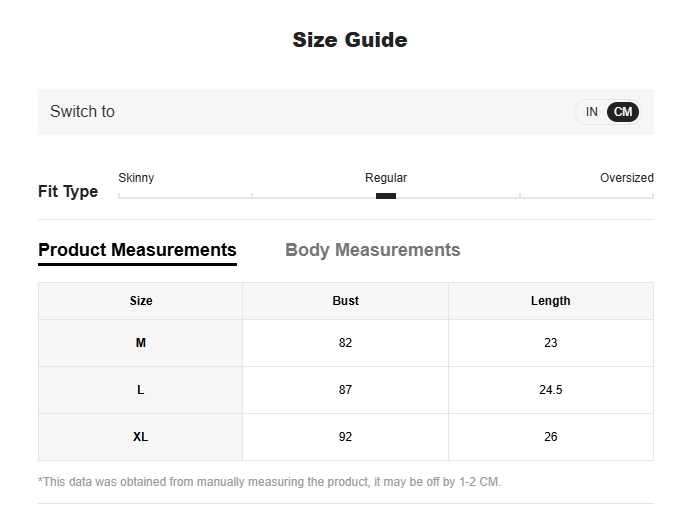Select the CM unit option

tap(623, 112)
